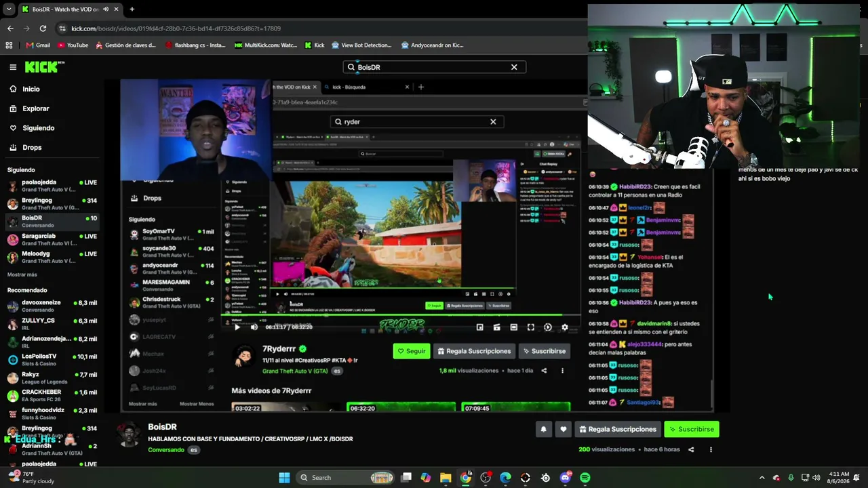Open the flashbang cs Instagram bookmark
The width and height of the screenshot is (868, 488).
tap(195, 45)
